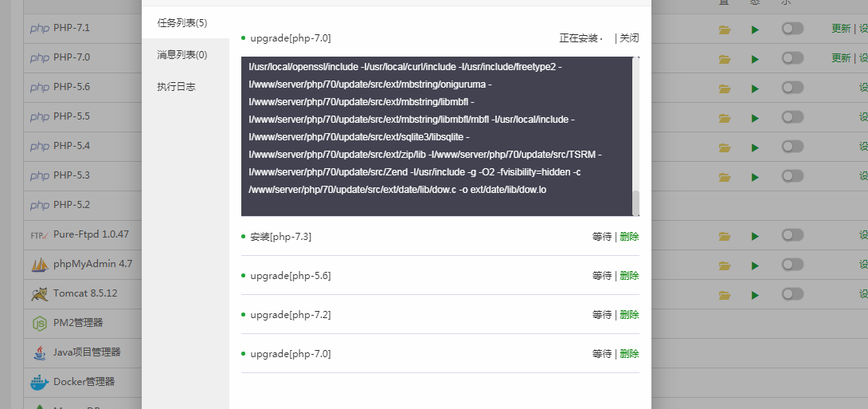Click the upgrade[php-7.2] task name

pyautogui.click(x=291, y=315)
